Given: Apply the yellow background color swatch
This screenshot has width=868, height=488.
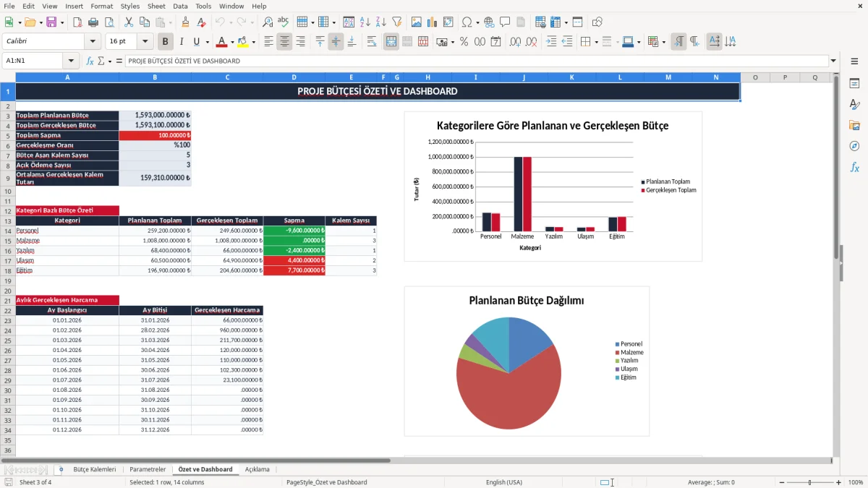Looking at the screenshot, I should click(x=243, y=42).
